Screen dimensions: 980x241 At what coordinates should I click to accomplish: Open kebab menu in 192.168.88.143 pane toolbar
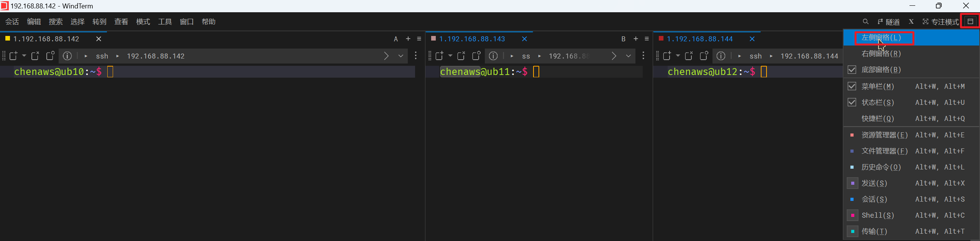click(643, 56)
